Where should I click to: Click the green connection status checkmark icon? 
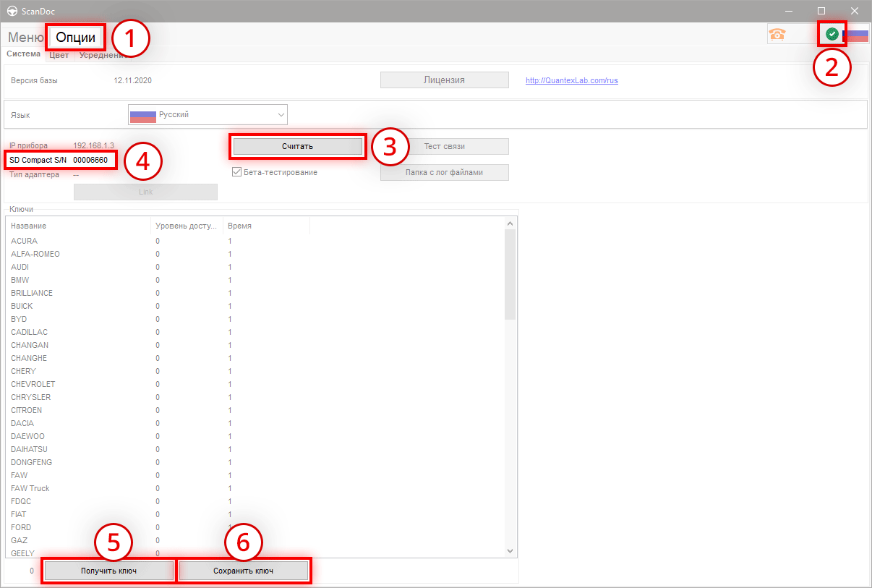832,34
